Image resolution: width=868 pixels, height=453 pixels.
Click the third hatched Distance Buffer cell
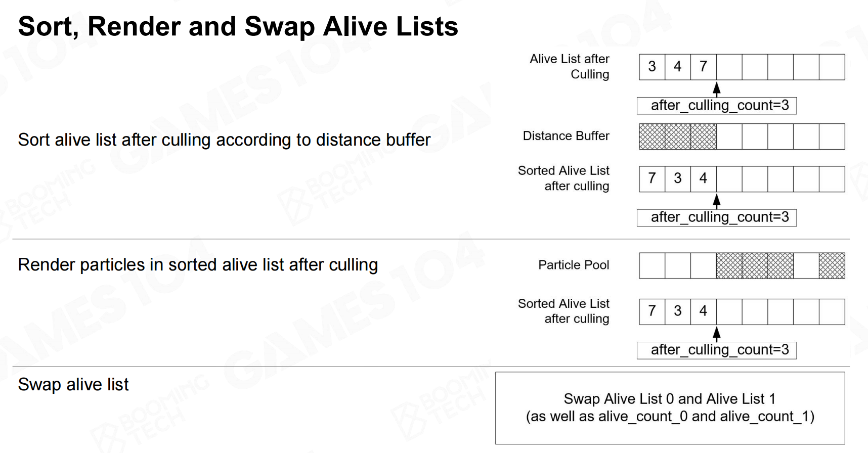coord(704,137)
